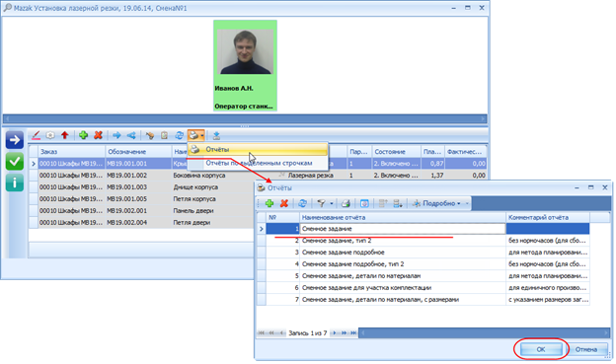Viewport: 616px width, 364px height.
Task: Sort by 'Наименование отчёта' column header
Action: 403,217
